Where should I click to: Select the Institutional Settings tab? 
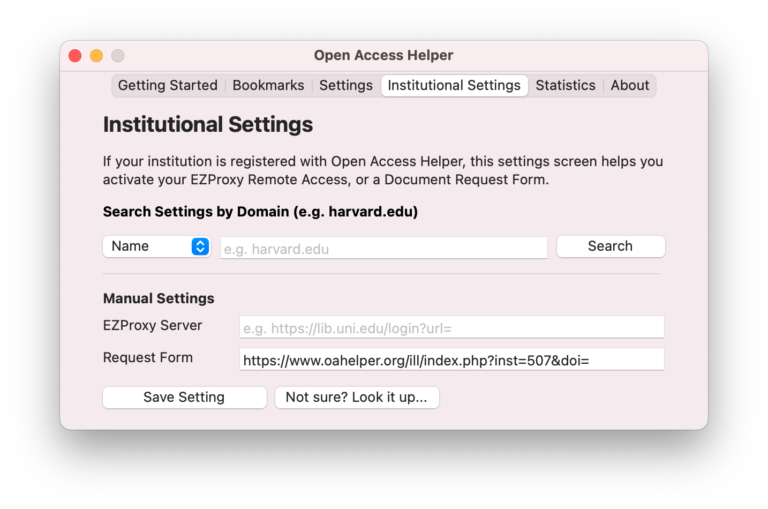pos(454,85)
